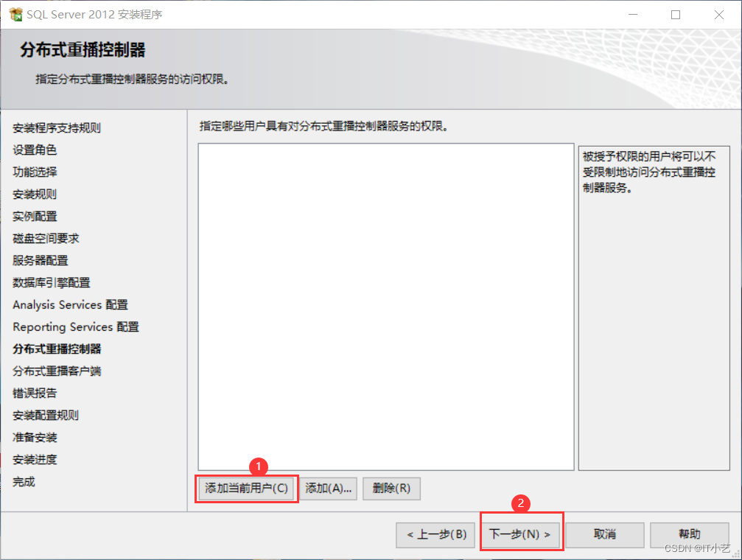Click the 分布式重播控制器 page heading
This screenshot has height=560, width=742.
83,49
